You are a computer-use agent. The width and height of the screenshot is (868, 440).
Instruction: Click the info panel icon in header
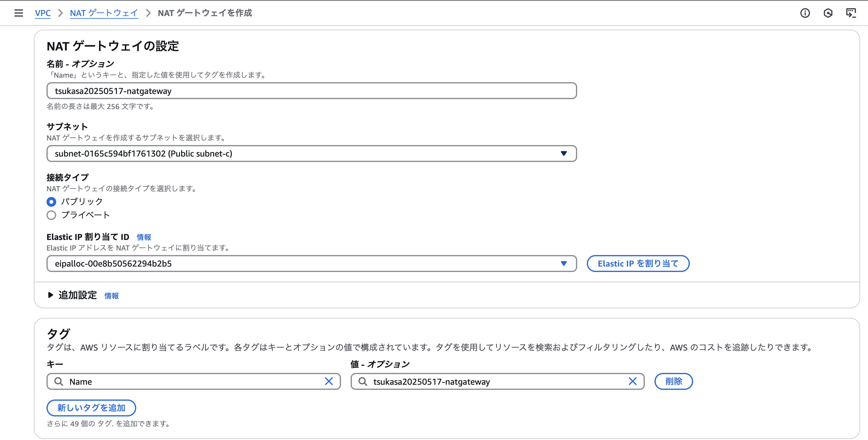click(x=805, y=13)
